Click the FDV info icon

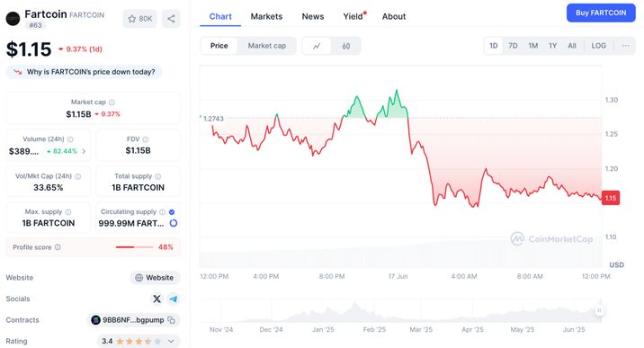click(x=146, y=139)
